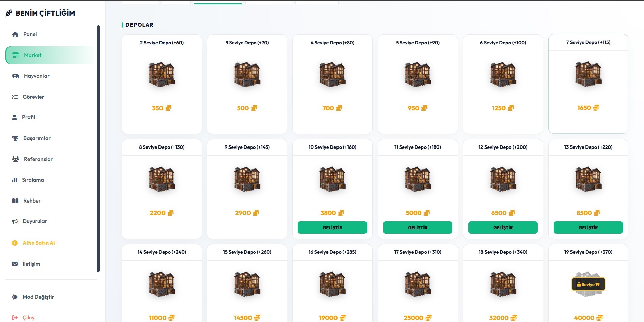Image resolution: width=644 pixels, height=322 pixels.
Task: Click the Rehber book icon
Action: click(15, 201)
